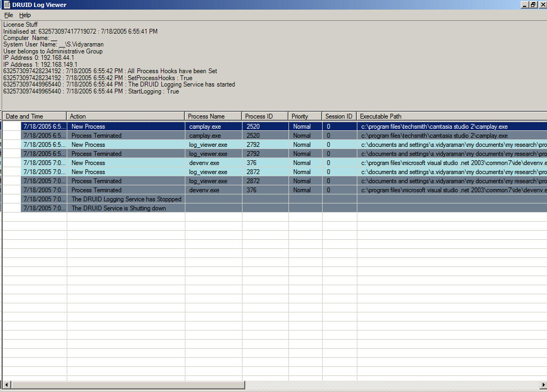Select the DRUID Service is Shutting down entry
Viewport: 547px width, 392px height.
point(119,208)
